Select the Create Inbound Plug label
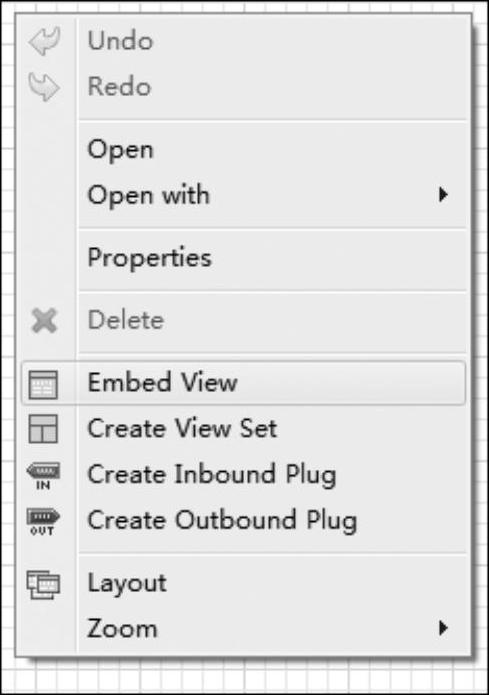 (x=212, y=475)
